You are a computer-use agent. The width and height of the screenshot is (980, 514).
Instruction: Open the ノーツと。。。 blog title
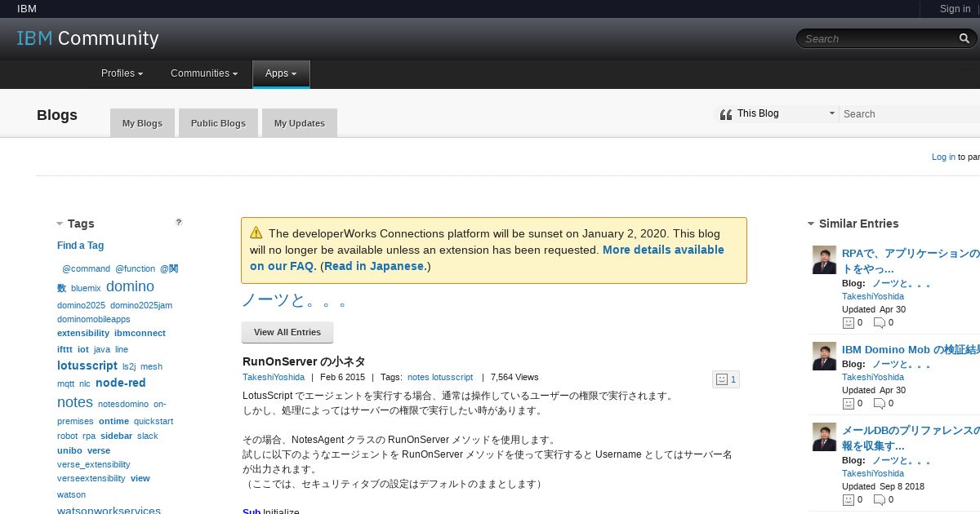click(x=295, y=300)
